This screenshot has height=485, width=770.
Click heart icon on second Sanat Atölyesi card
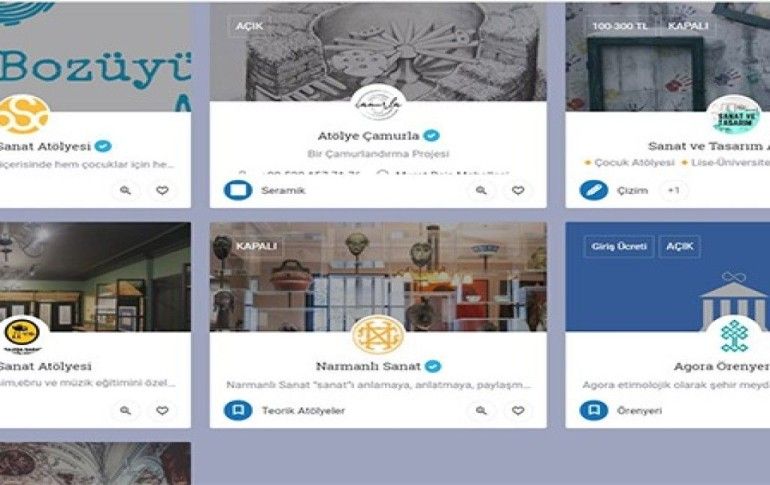coord(163,411)
